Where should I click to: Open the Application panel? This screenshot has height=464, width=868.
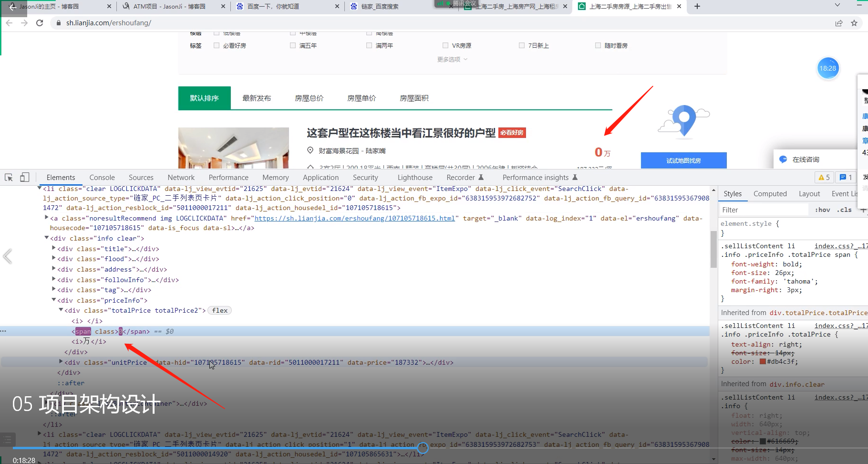(x=320, y=178)
